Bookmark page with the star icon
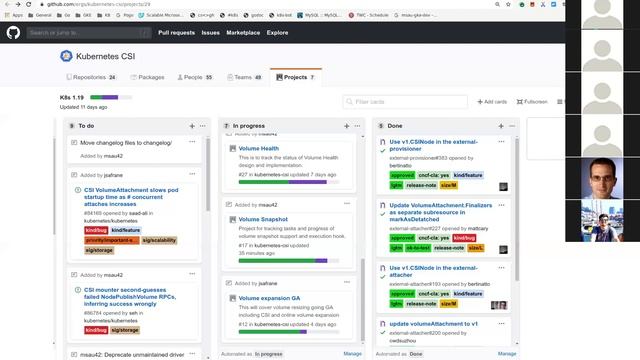 (x=508, y=4)
